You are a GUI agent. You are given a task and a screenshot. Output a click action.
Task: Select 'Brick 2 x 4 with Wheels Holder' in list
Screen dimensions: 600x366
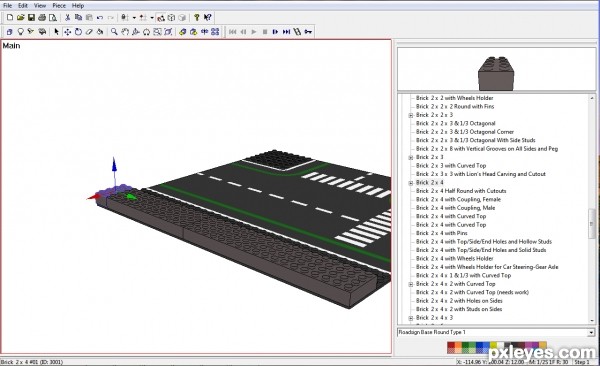tap(455, 259)
